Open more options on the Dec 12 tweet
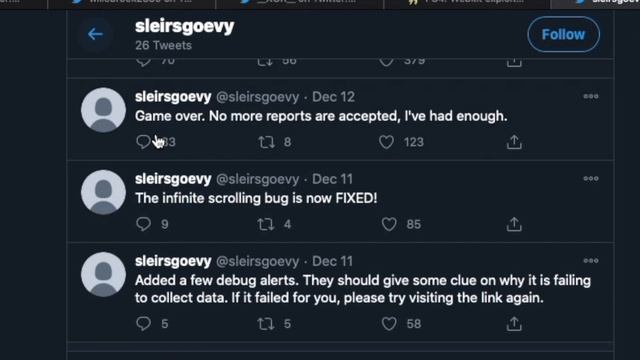The width and height of the screenshot is (640, 360). 591,96
